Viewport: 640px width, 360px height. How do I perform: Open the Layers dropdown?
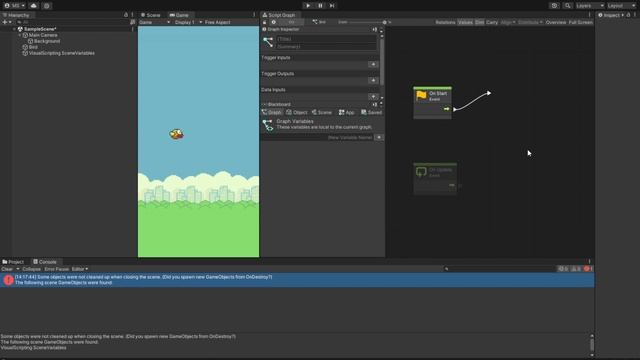pyautogui.click(x=590, y=6)
